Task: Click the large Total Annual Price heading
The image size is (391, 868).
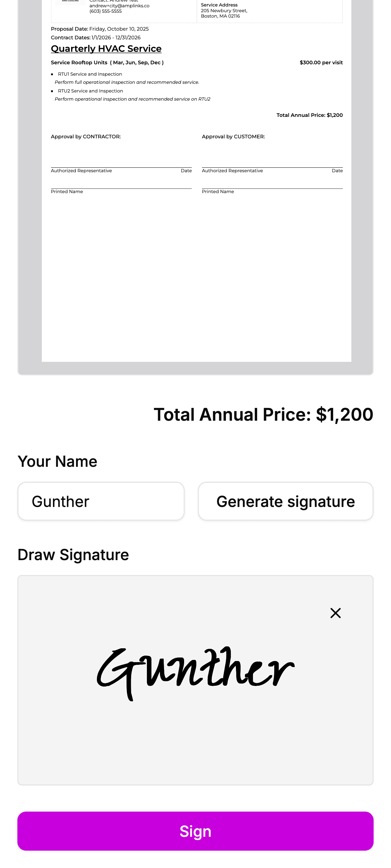Action: 263,414
